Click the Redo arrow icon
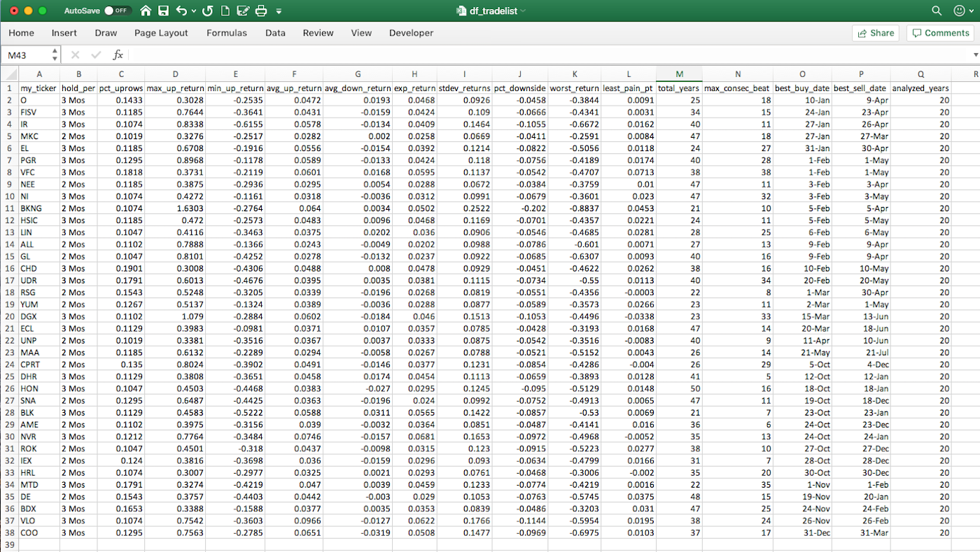Screen dimensions: 980x552 point(207,11)
